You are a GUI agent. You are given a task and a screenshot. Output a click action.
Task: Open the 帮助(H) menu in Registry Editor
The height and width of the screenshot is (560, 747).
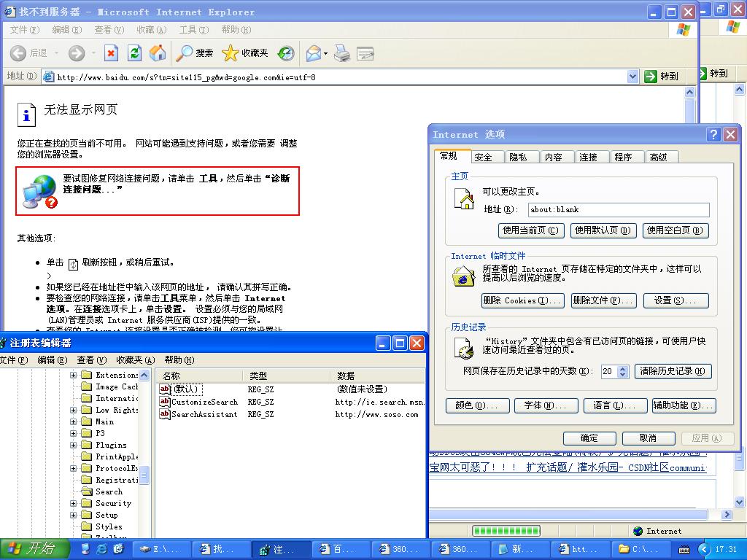[179, 360]
